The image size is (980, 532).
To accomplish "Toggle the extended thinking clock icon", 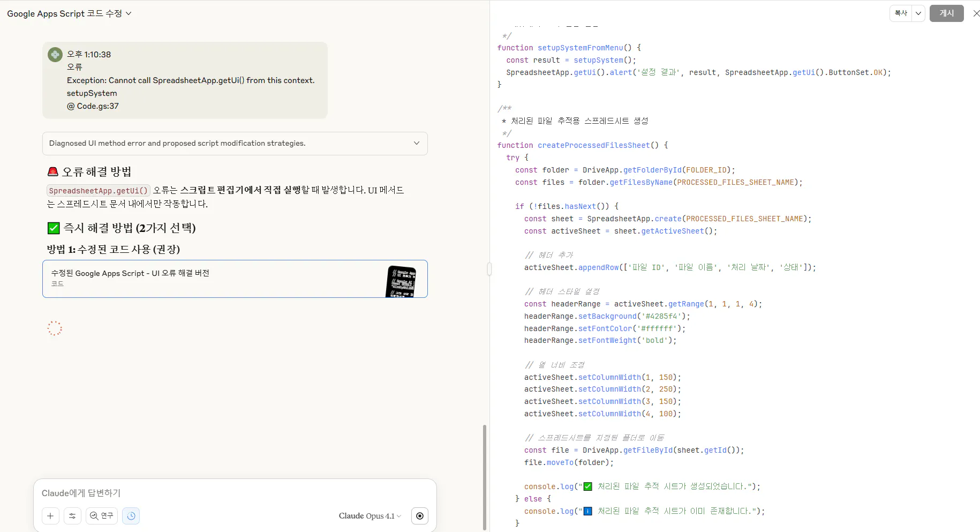I will 131,516.
